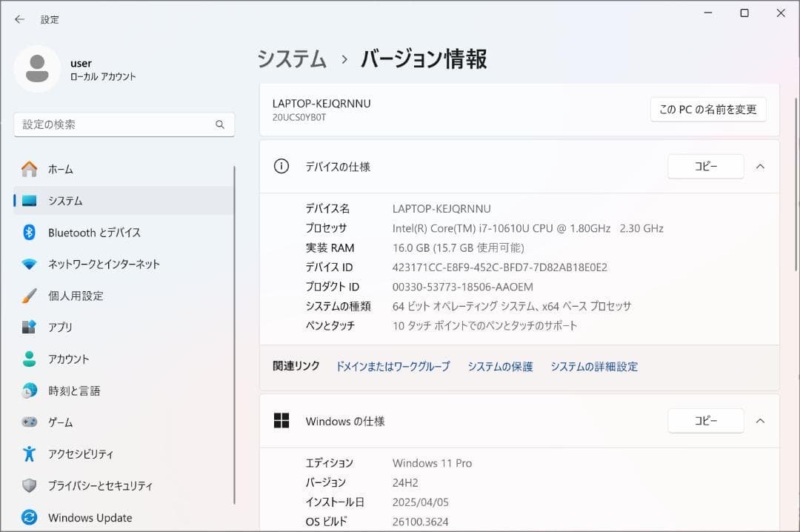Click the device ID value 423171CC-E8F9-452C-BFD7-7D82AB18E0E2

click(x=499, y=267)
